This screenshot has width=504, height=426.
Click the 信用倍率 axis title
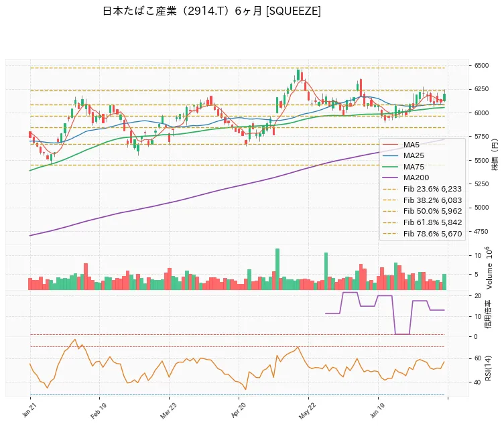click(x=488, y=314)
